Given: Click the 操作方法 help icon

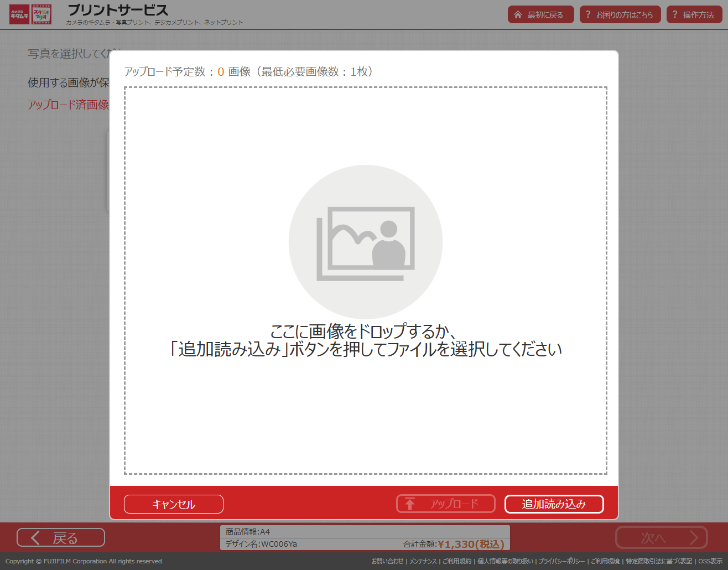Looking at the screenshot, I should pos(676,14).
